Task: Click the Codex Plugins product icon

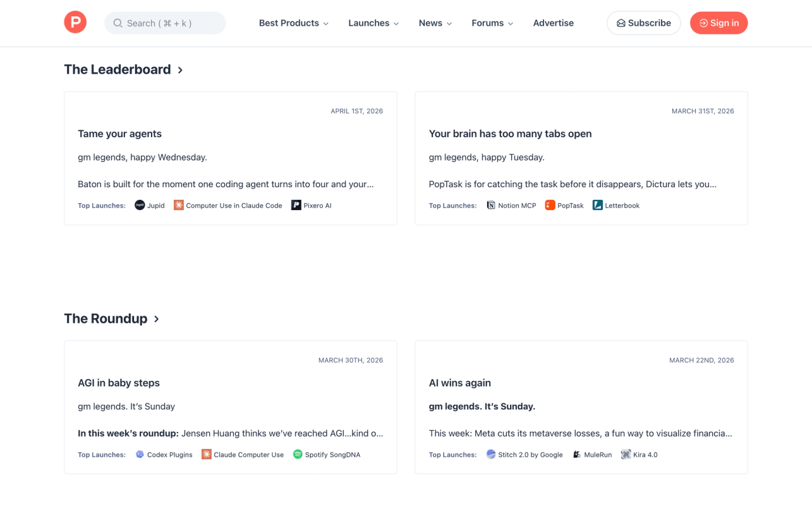Action: tap(140, 454)
